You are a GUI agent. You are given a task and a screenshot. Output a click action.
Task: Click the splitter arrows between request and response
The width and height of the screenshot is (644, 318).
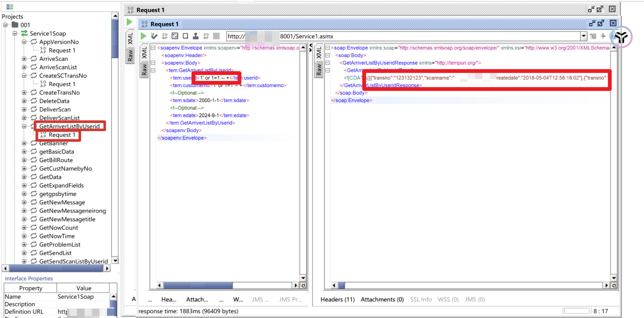[x=310, y=47]
